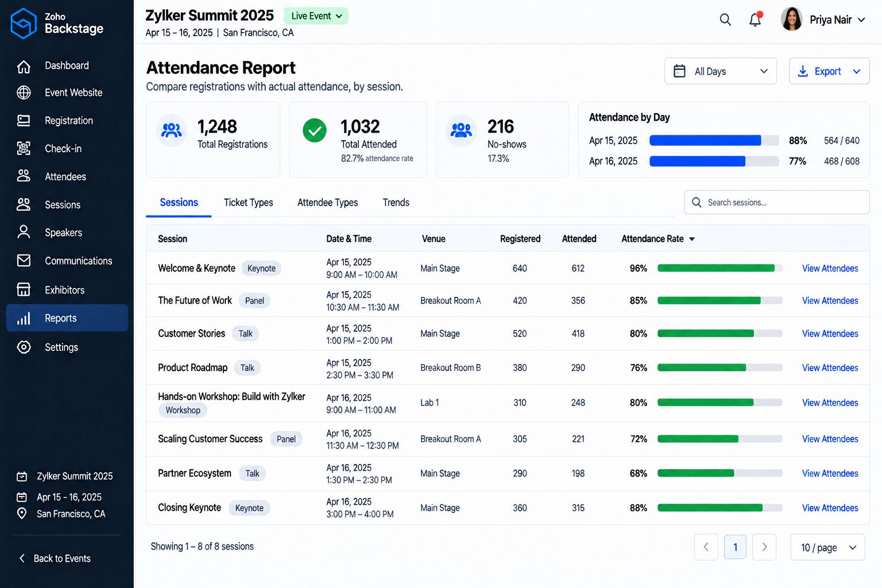Open notifications bell

click(755, 20)
